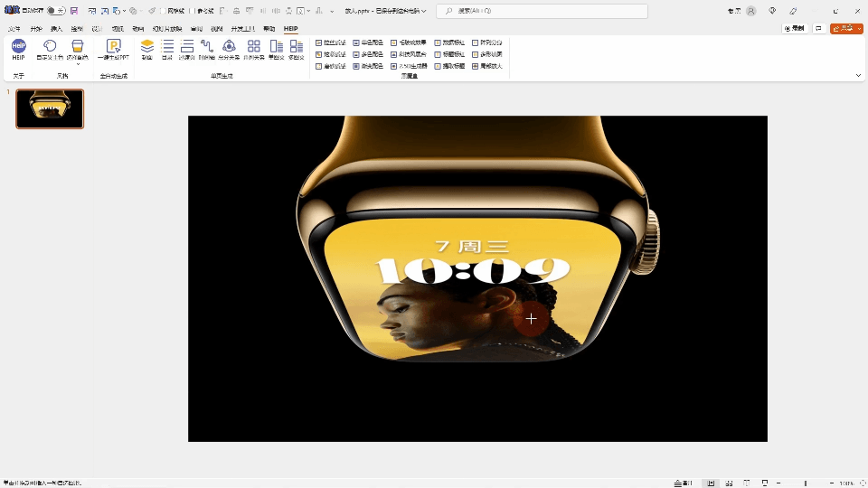Toggle the 备注 notes button in status bar

tap(684, 483)
